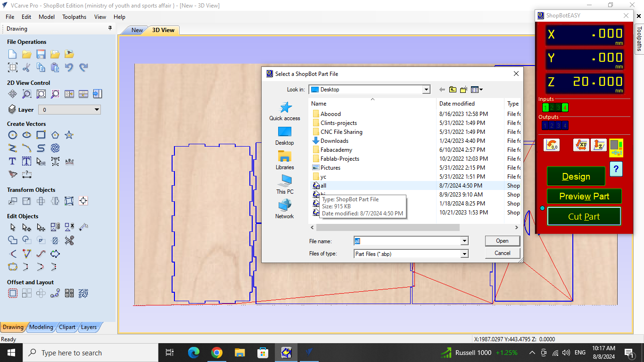Toggle Output 4 switch in ShopBotEASY
The height and width of the screenshot is (362, 644).
pyautogui.click(x=565, y=125)
